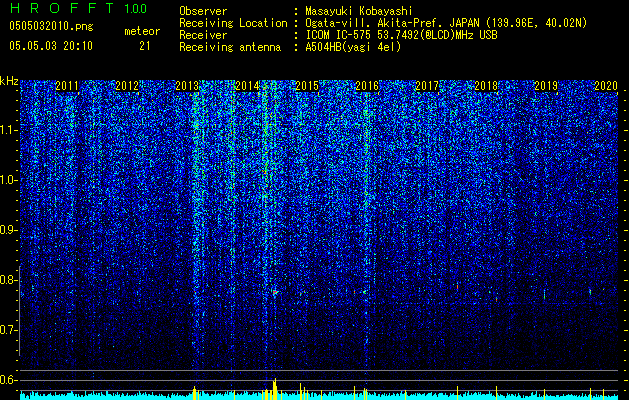Click the "Observer" field label
This screenshot has width=629, height=400.
click(203, 11)
